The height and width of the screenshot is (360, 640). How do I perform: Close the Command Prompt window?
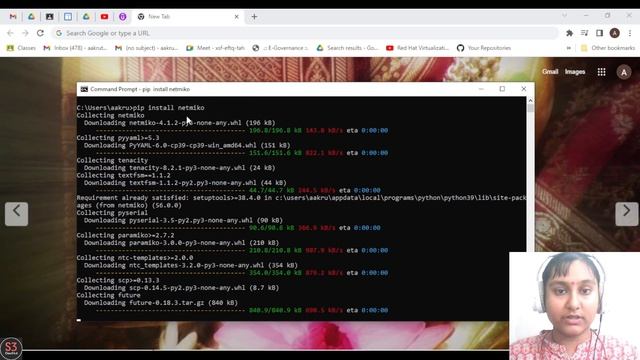point(524,89)
